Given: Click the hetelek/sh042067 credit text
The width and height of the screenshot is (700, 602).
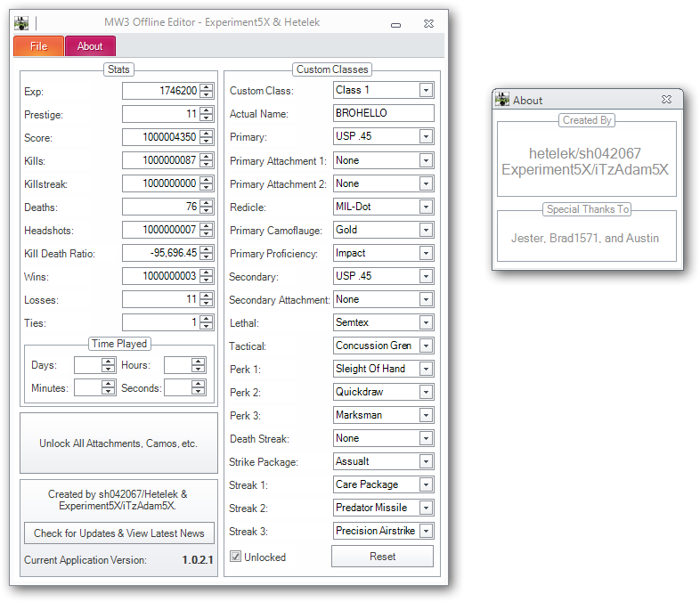Looking at the screenshot, I should (x=585, y=153).
